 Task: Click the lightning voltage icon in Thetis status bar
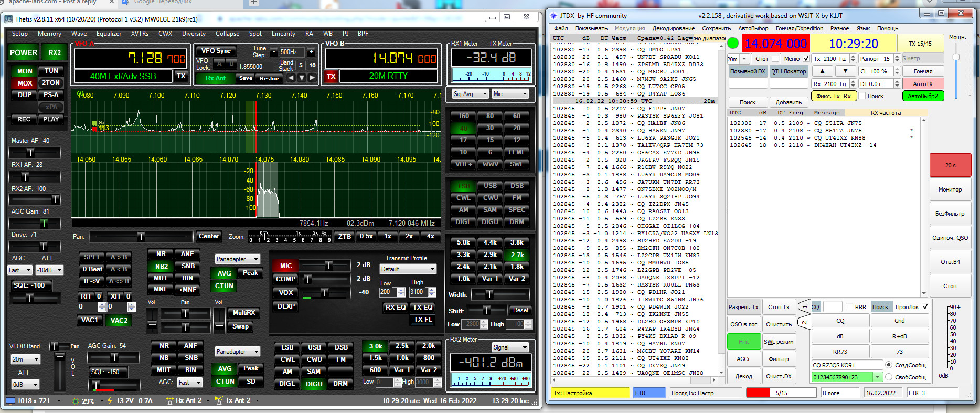point(110,400)
